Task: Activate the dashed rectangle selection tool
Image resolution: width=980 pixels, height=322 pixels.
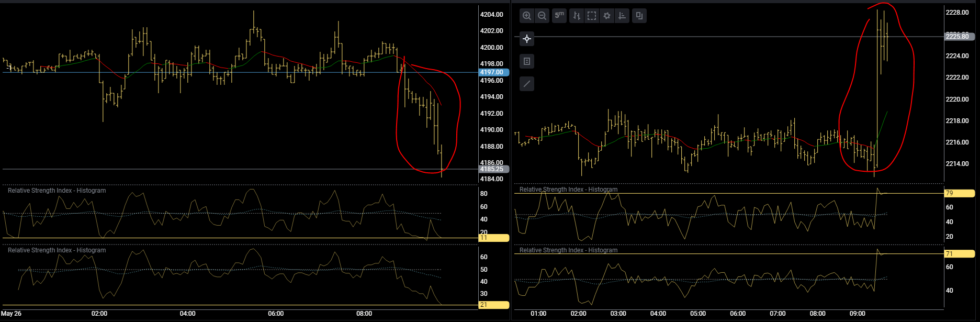Action: point(592,16)
